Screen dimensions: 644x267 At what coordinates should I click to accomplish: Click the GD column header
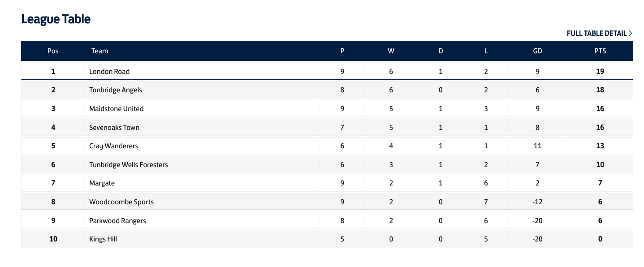537,51
